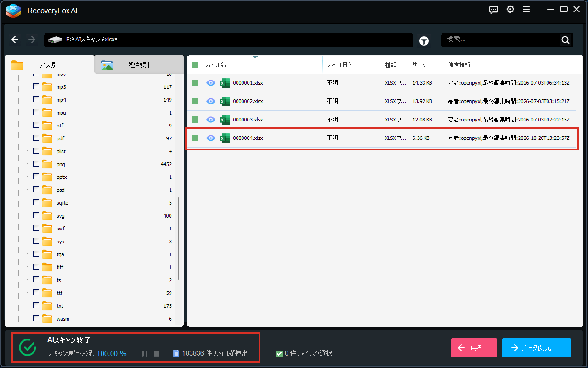
Task: Open settings gear in title bar
Action: [510, 10]
